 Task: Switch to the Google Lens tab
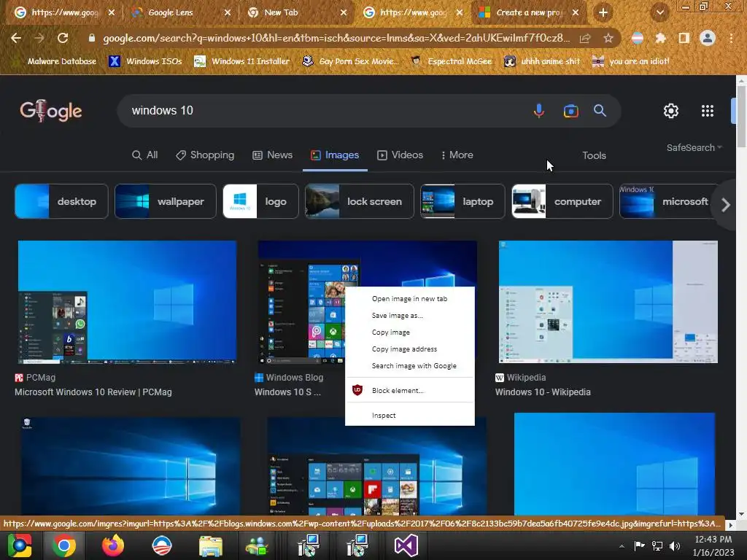[x=181, y=13]
